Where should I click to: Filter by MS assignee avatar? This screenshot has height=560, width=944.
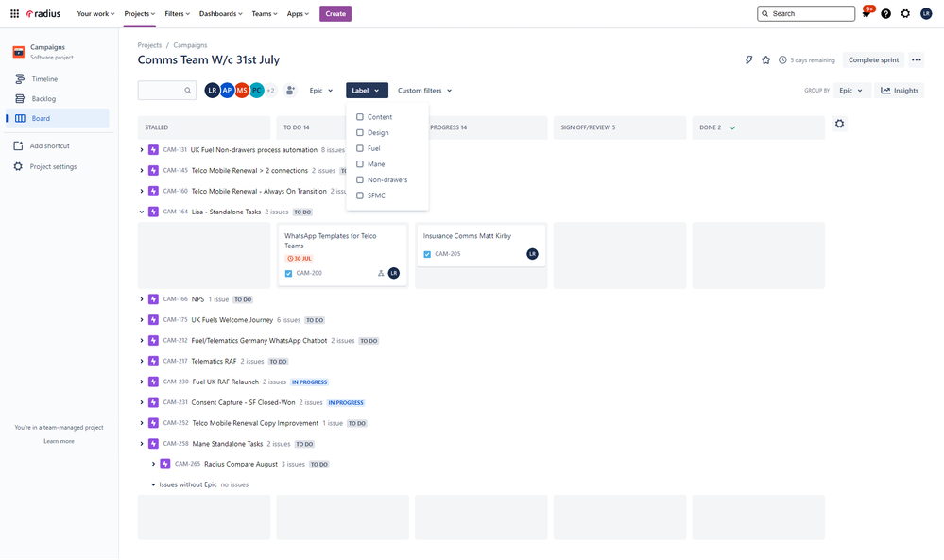[241, 91]
